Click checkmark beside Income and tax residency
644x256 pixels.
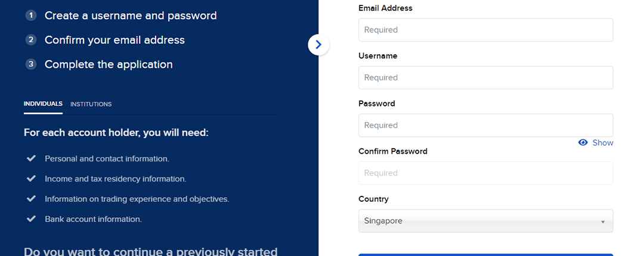tap(32, 179)
